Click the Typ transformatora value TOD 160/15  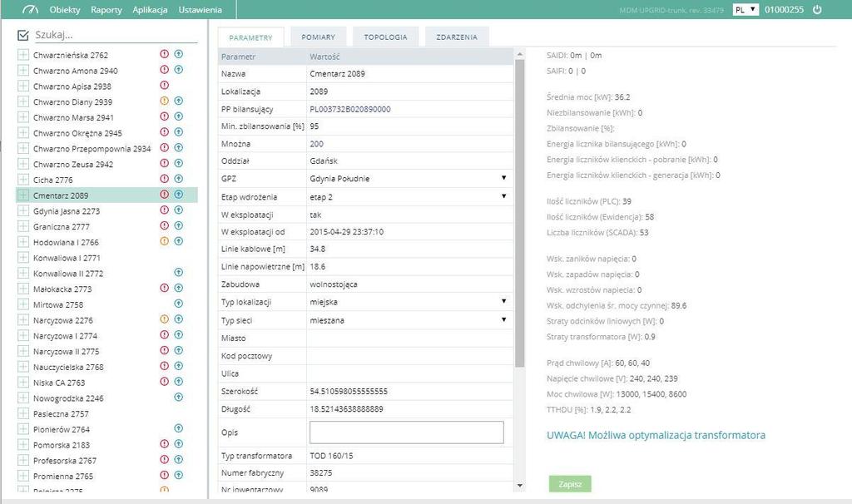pos(331,456)
